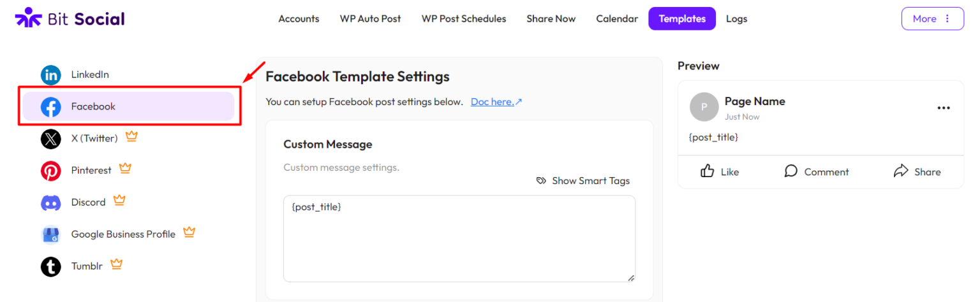Open the Logs tab
980x302 pixels.
[x=736, y=18]
